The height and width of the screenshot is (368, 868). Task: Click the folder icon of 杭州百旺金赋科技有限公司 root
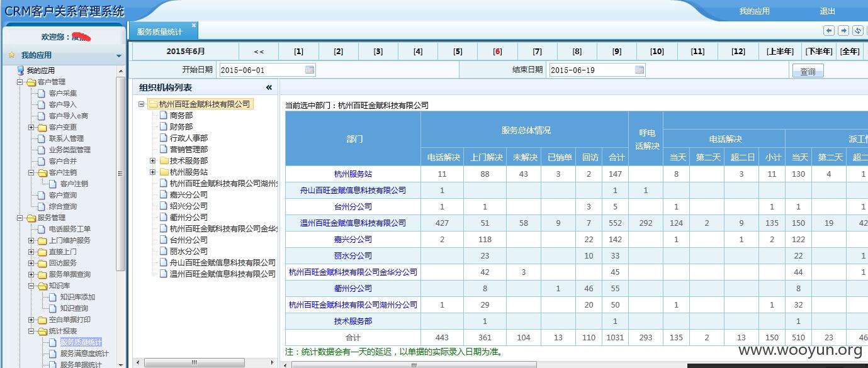(x=152, y=104)
